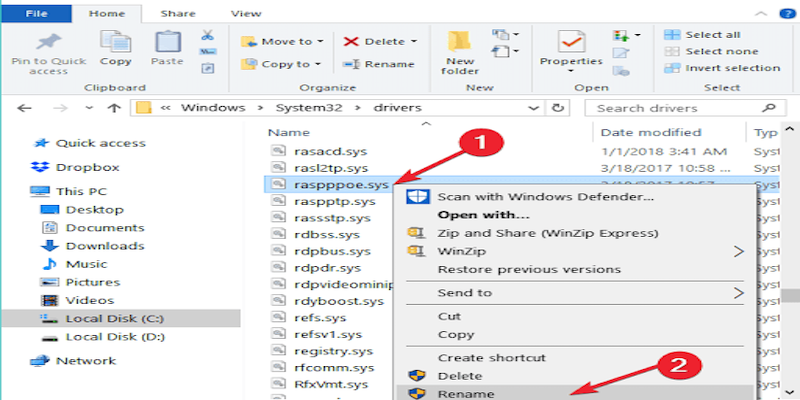Expand the Properties dropdown arrow
This screenshot has height=400, width=800.
coord(571,71)
